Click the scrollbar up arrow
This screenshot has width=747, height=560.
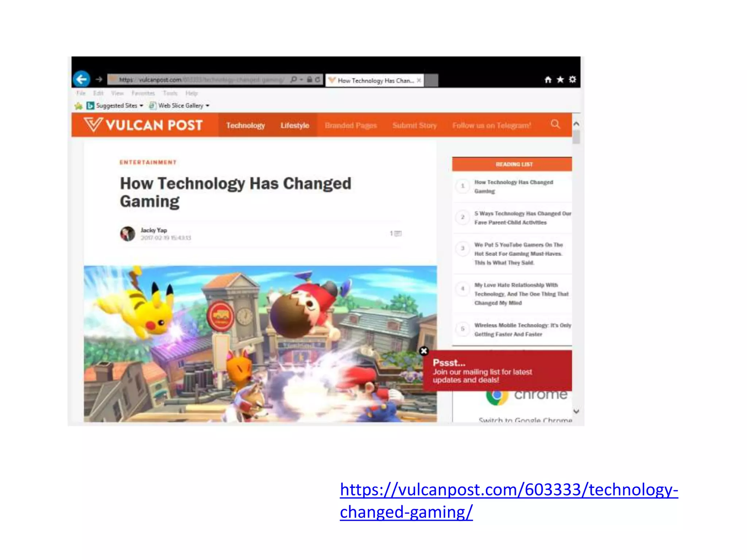click(x=576, y=124)
